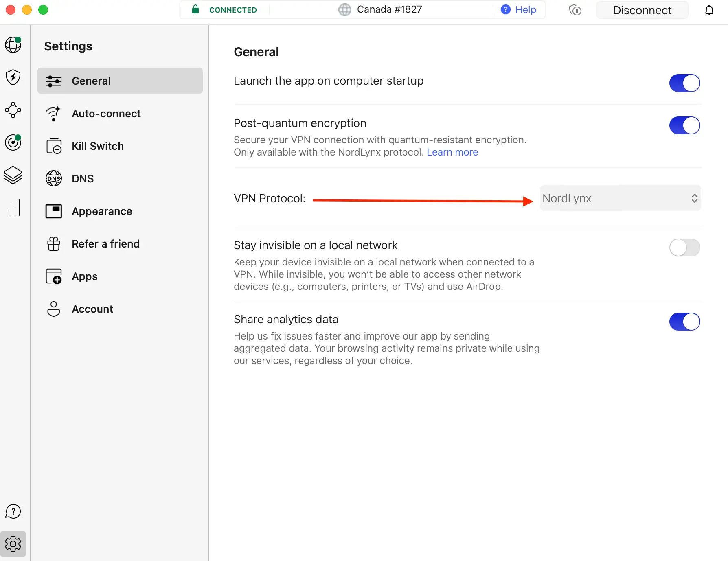This screenshot has height=561, width=728.
Task: Click the Refer a friend gift icon
Action: (x=54, y=244)
